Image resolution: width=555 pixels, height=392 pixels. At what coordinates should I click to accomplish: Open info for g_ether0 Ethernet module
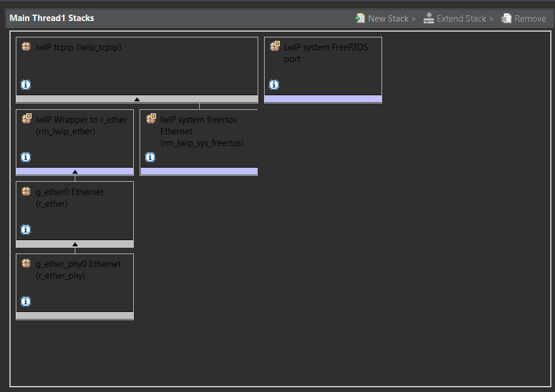click(x=26, y=229)
